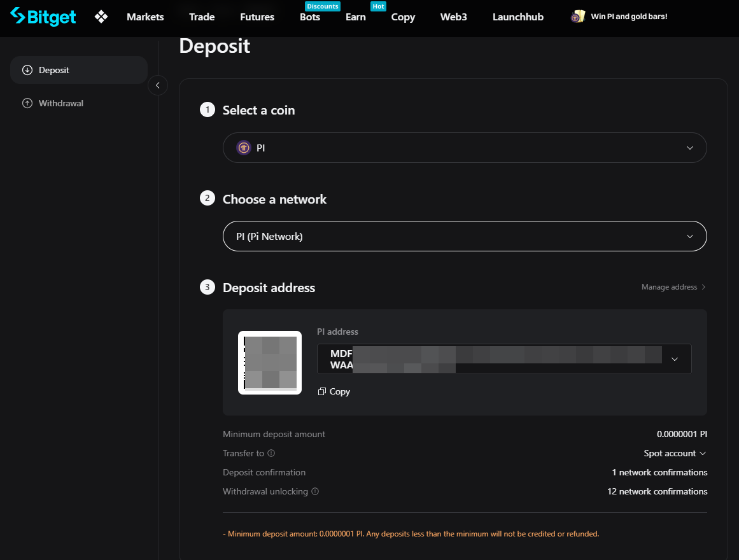Open the Earn menu
The width and height of the screenshot is (739, 560).
coord(355,17)
